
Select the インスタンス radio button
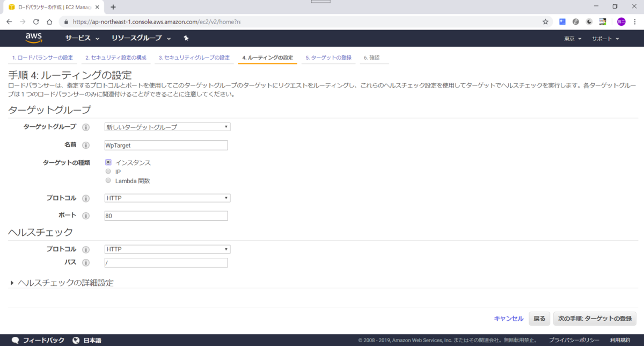point(108,162)
